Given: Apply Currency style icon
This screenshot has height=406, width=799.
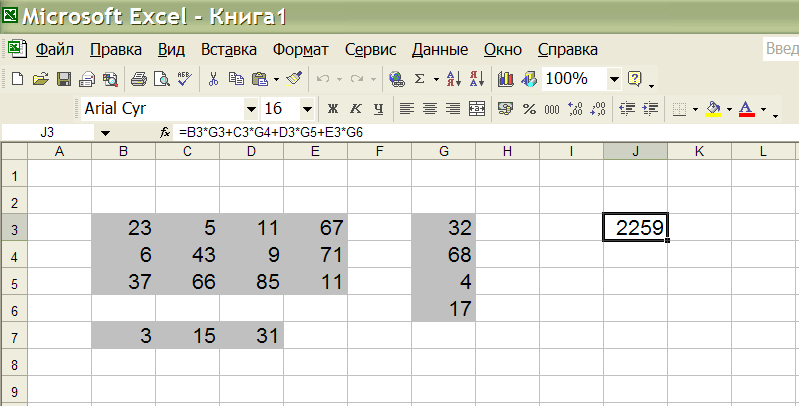Looking at the screenshot, I should 505,109.
